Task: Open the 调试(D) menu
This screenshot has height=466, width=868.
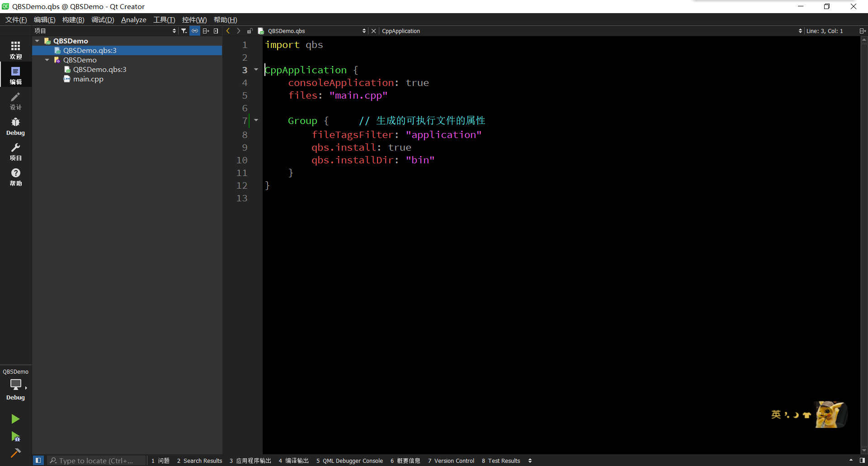Action: click(x=103, y=19)
